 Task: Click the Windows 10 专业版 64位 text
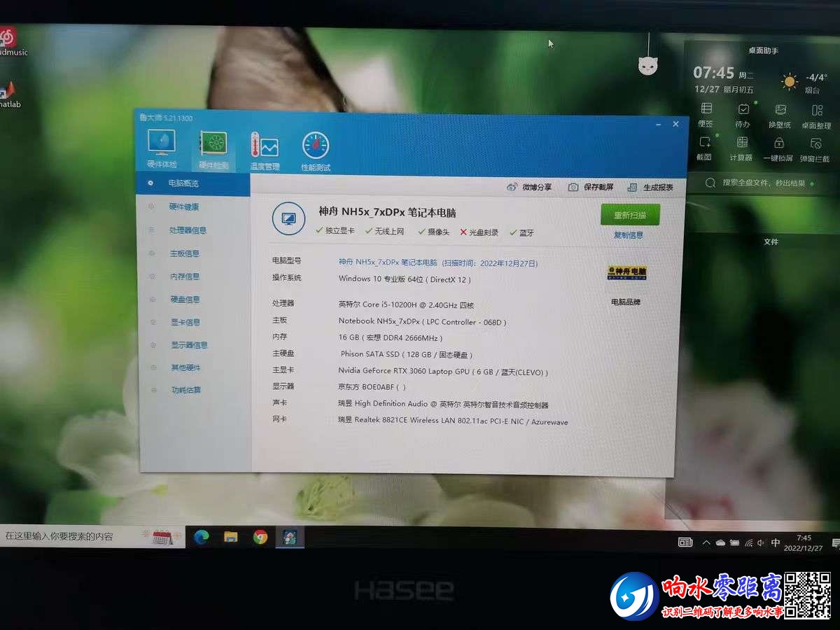pyautogui.click(x=405, y=279)
